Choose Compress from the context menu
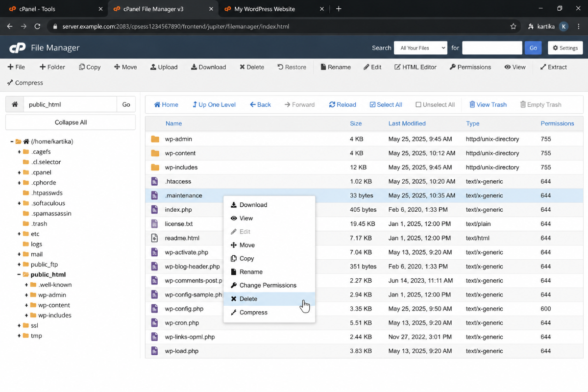This screenshot has height=392, width=588. pos(269,313)
